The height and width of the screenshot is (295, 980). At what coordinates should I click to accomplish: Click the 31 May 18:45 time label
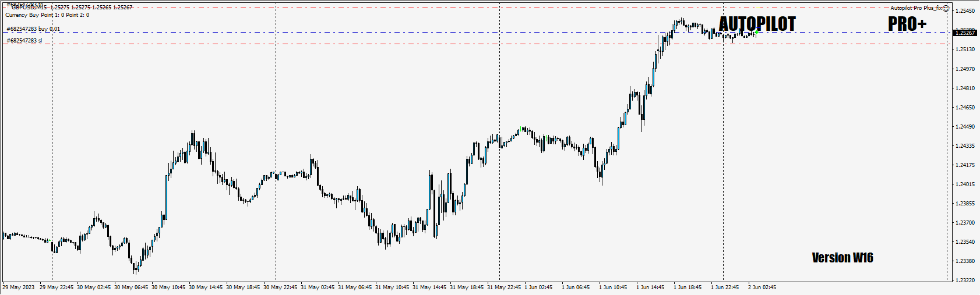(x=467, y=287)
